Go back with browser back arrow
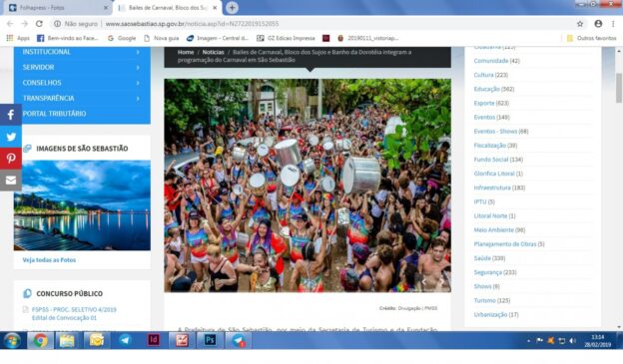 point(10,24)
